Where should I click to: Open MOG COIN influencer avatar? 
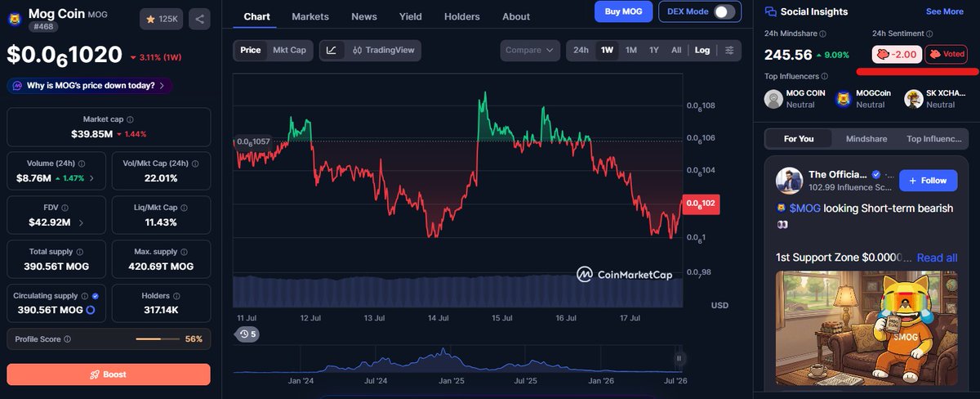click(773, 99)
